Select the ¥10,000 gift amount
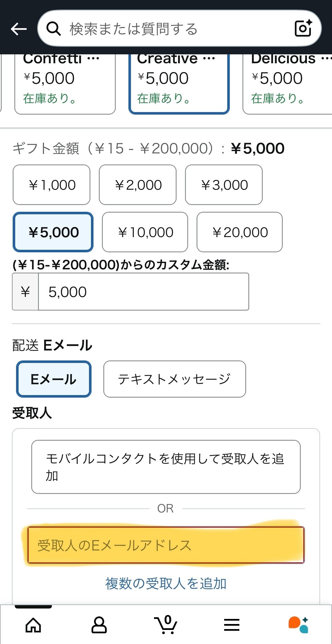Image resolution: width=332 pixels, height=644 pixels. [x=145, y=232]
